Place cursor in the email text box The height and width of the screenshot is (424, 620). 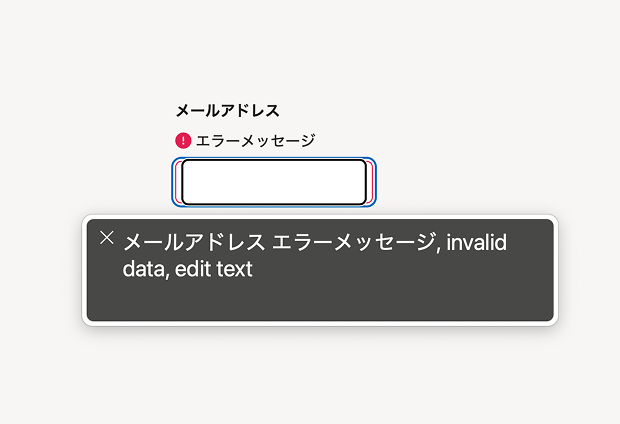[x=274, y=182]
